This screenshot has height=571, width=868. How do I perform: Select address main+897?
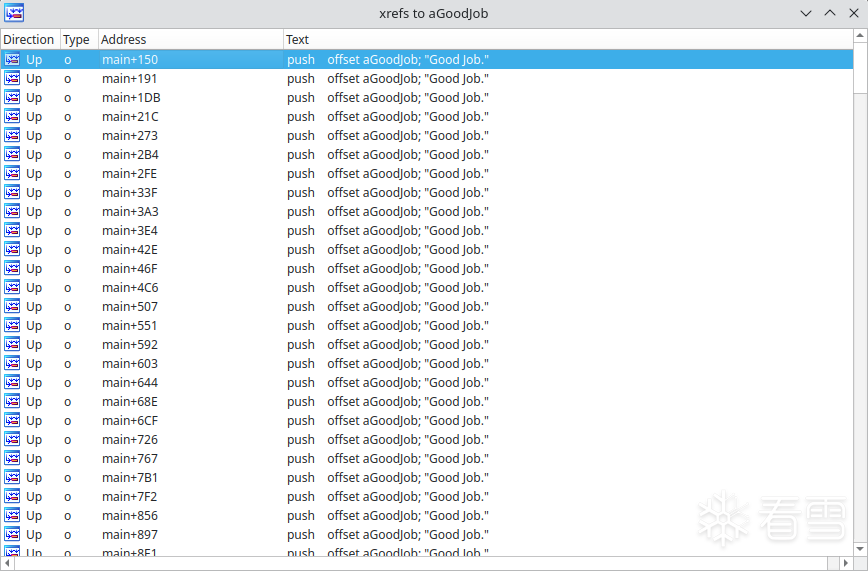point(130,534)
